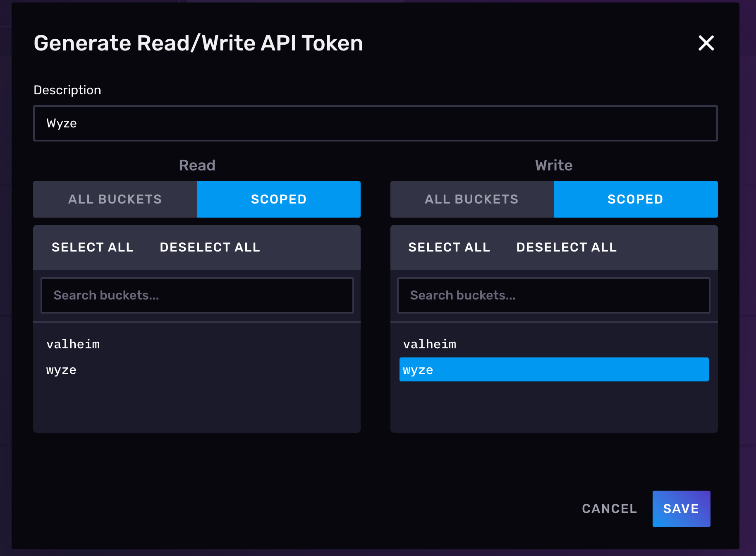Select all buckets in the Write panel

(x=449, y=247)
